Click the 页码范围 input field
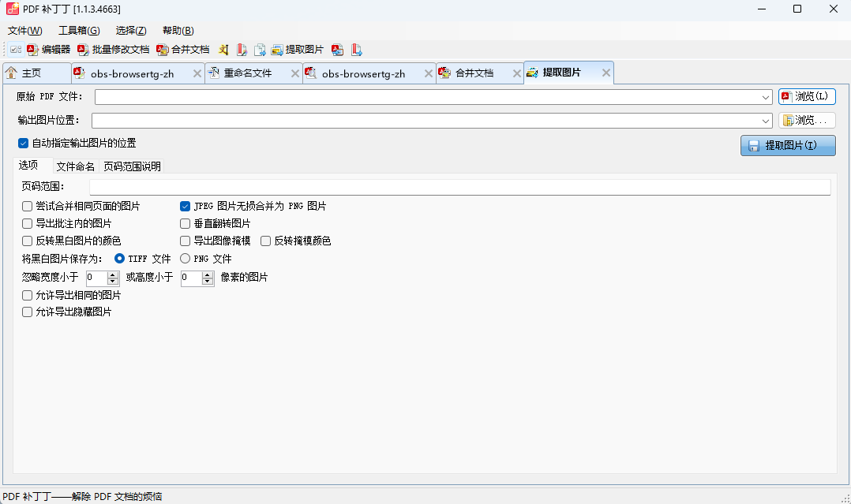 click(459, 187)
